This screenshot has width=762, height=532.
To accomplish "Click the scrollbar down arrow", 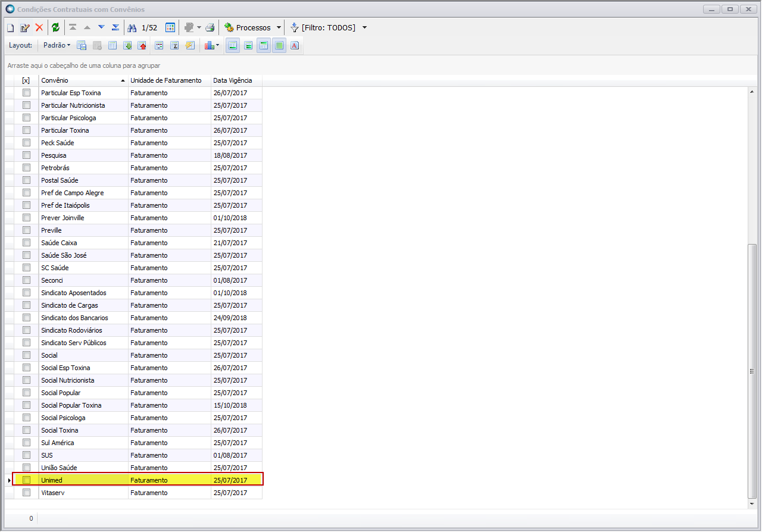I will [x=752, y=504].
